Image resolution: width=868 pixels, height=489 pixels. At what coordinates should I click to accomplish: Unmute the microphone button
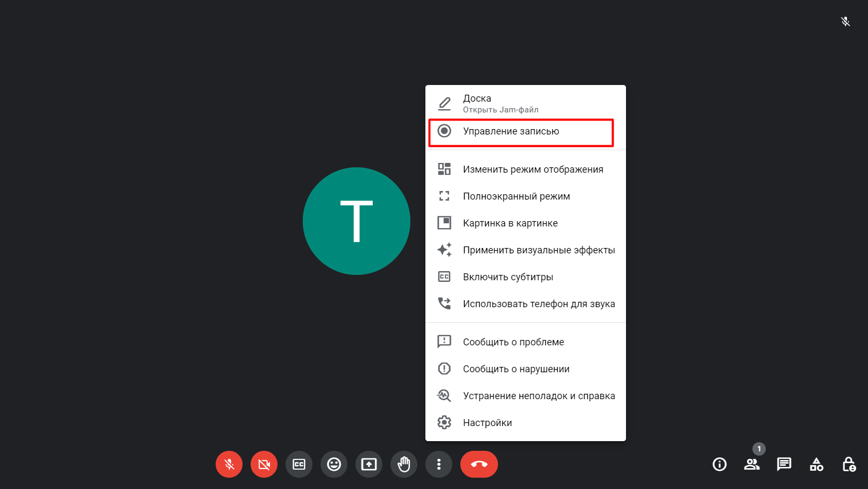pyautogui.click(x=229, y=464)
